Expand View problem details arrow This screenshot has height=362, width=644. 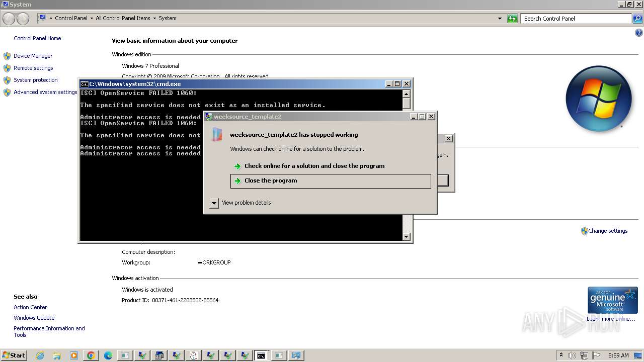[x=214, y=203]
